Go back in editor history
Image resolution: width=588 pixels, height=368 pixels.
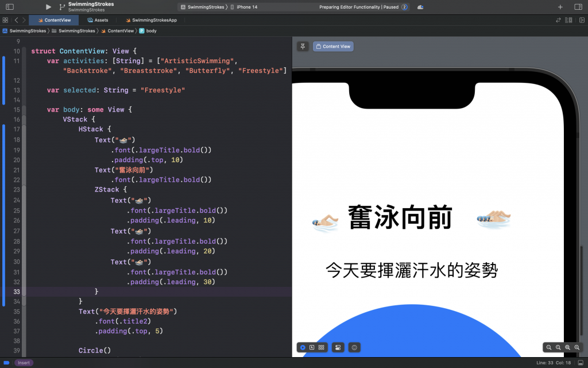click(16, 20)
